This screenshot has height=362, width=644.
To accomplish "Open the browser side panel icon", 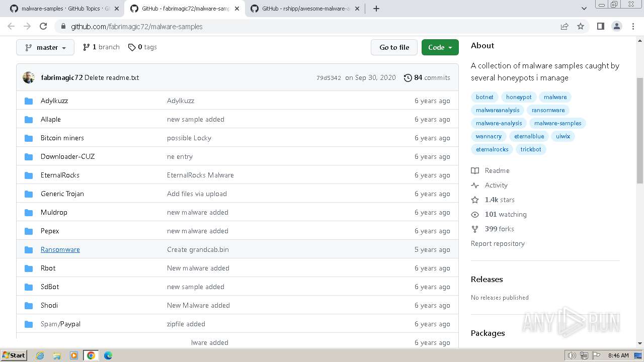I will click(600, 27).
